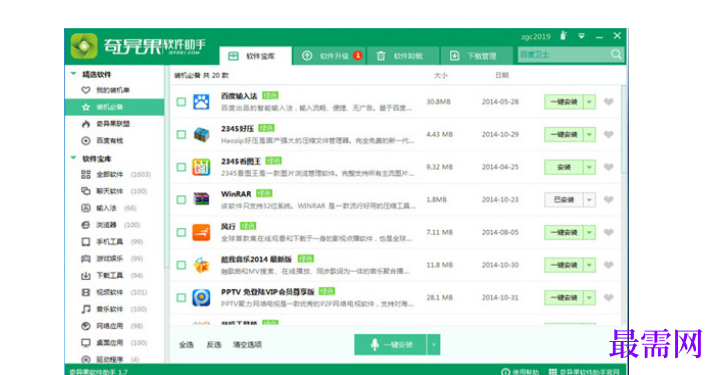The image size is (721, 375).
Task: Click the 2345好压 app icon
Action: pyautogui.click(x=201, y=134)
